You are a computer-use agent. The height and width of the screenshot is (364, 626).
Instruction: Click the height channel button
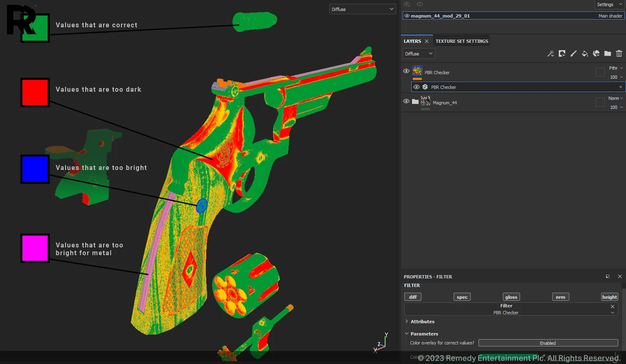pyautogui.click(x=610, y=297)
